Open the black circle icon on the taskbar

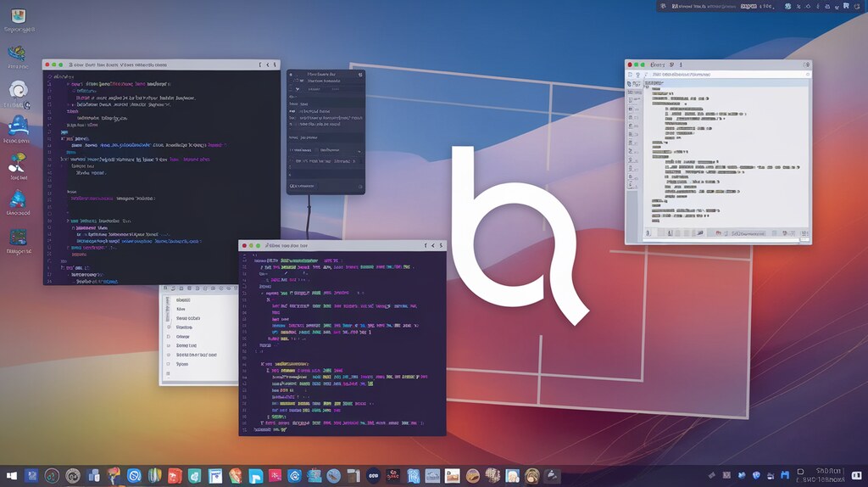(374, 475)
